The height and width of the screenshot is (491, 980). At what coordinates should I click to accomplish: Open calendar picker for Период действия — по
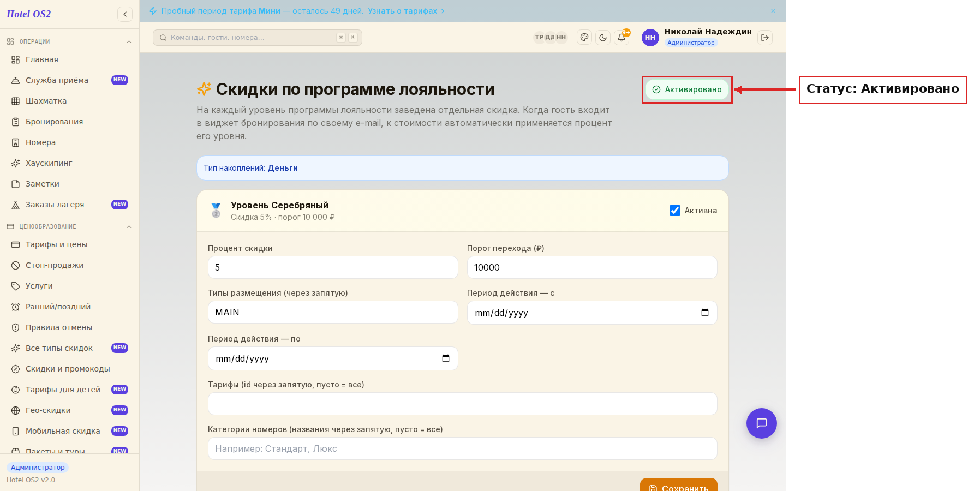point(446,358)
